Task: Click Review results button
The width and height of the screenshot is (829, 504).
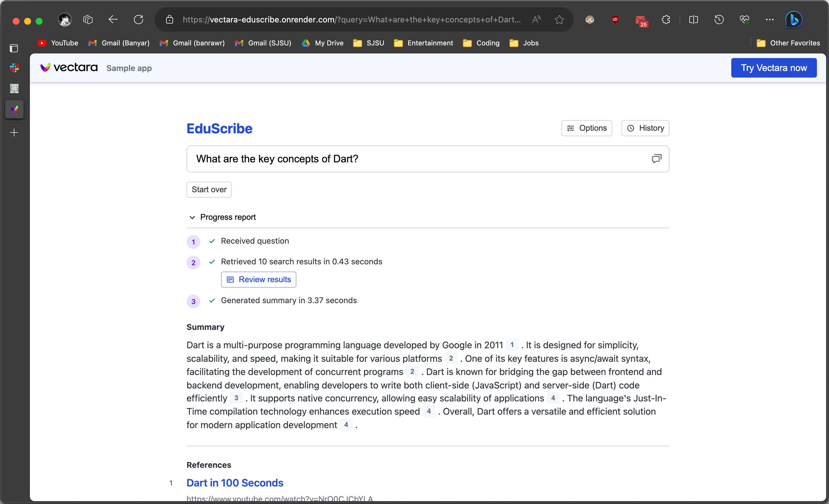Action: [258, 279]
